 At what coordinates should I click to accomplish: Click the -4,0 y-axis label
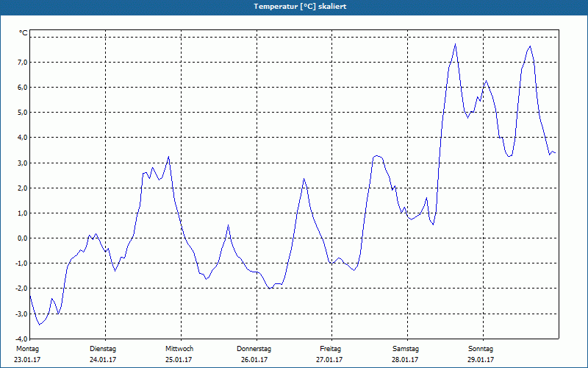point(22,339)
